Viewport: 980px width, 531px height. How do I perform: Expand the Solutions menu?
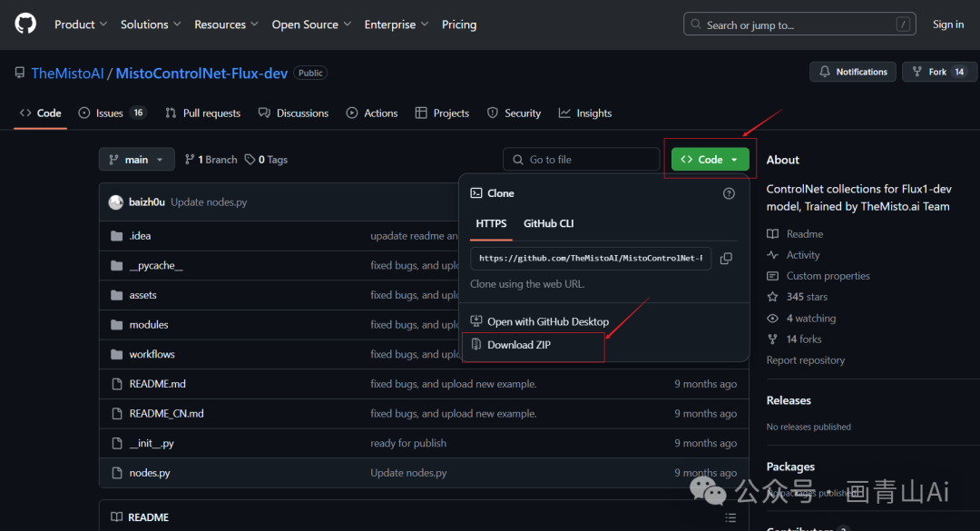pos(151,25)
